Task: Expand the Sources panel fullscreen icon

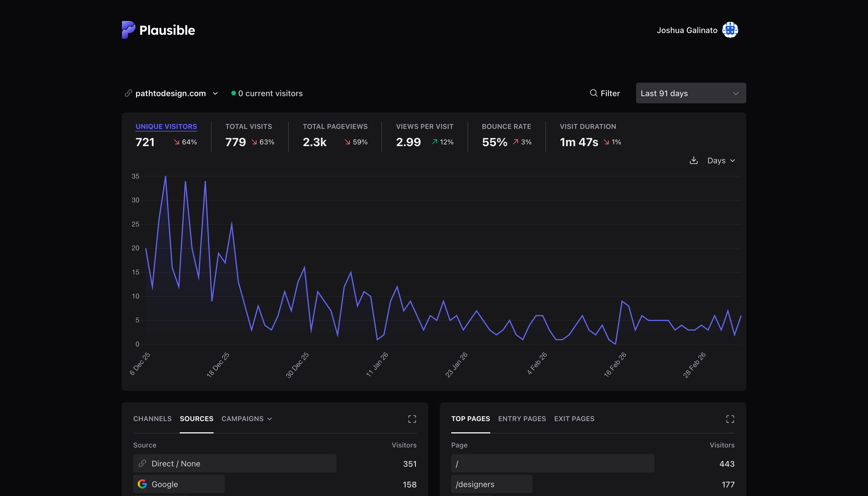Action: point(412,419)
